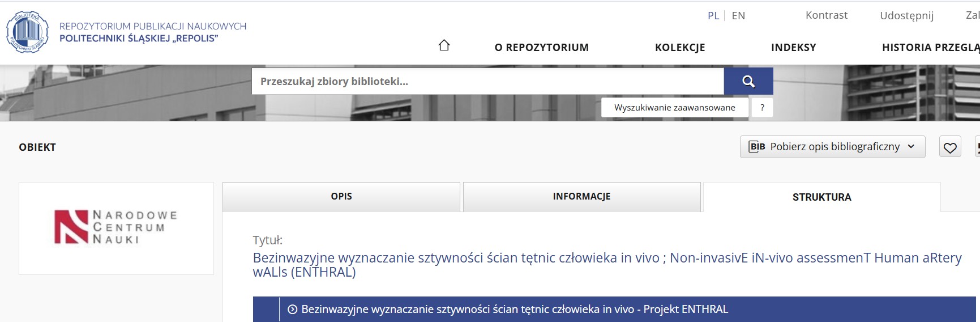The image size is (980, 322).
Task: Open the O REPOZYTORIUM menu
Action: click(541, 48)
